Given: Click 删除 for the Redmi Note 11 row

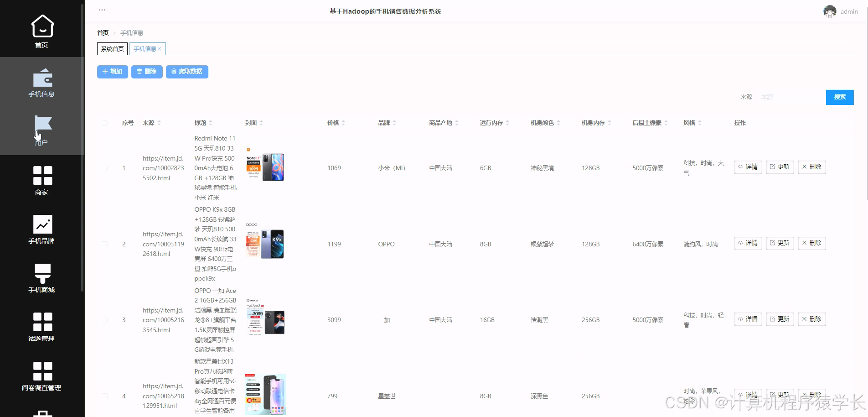Looking at the screenshot, I should click(812, 167).
